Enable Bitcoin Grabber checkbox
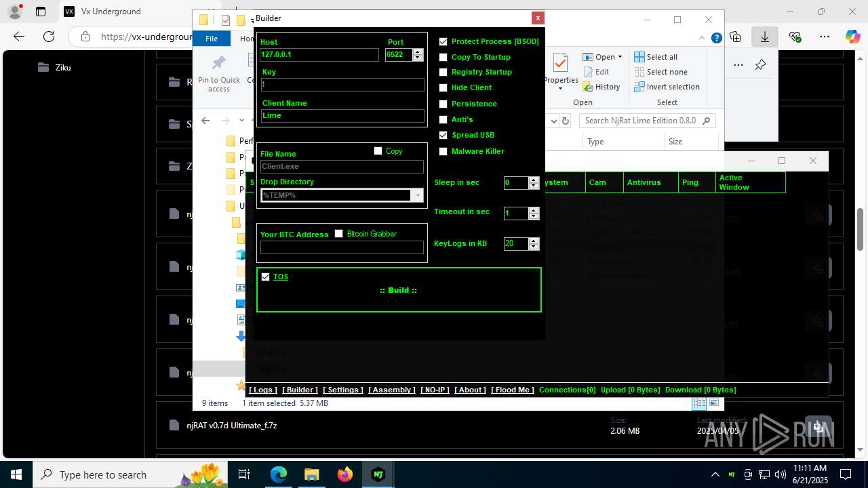The width and height of the screenshot is (868, 488). coord(339,234)
